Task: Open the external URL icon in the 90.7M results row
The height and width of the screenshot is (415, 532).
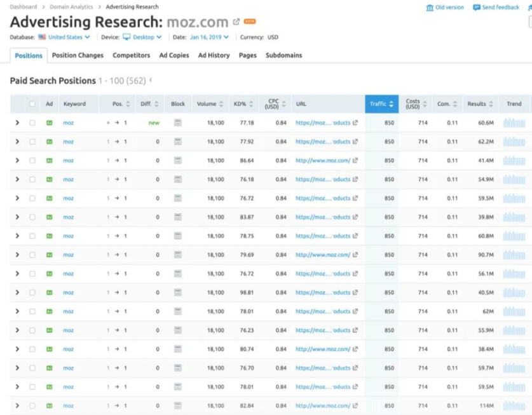Action: click(x=355, y=255)
